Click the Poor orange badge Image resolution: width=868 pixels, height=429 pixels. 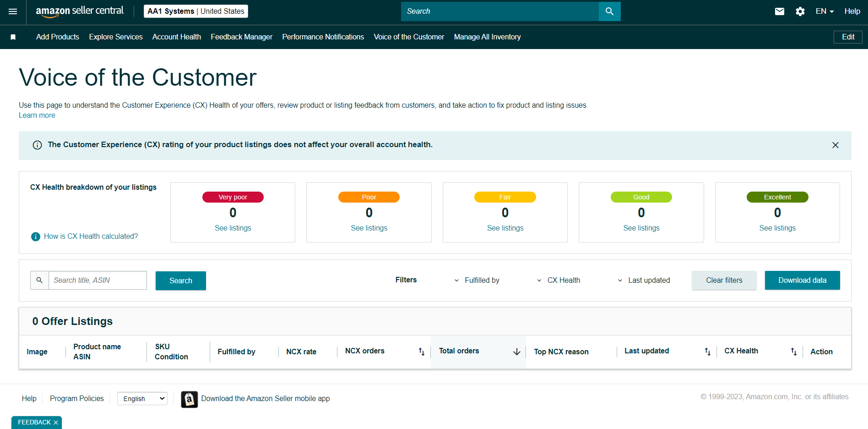369,197
